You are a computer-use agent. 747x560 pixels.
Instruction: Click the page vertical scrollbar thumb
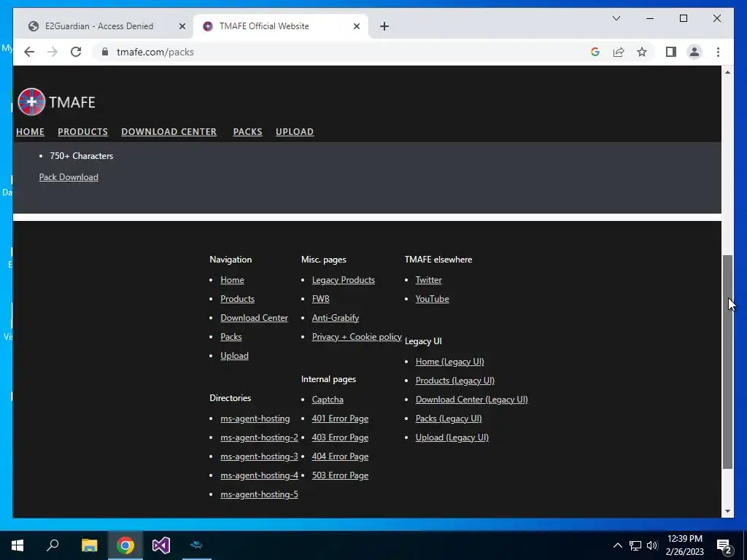click(727, 362)
